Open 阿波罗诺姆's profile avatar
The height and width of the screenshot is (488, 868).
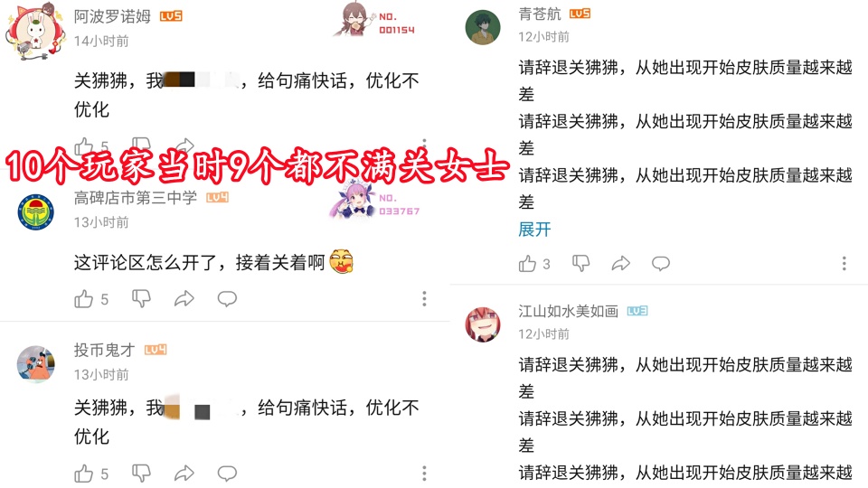tap(35, 31)
